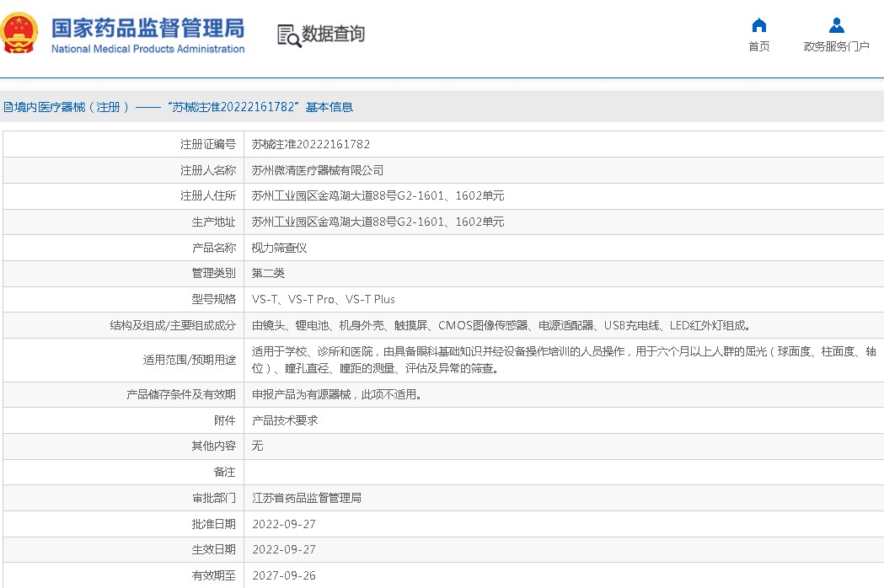Select the 审批部门 label
Screen dimensions: 884x588
click(214, 498)
